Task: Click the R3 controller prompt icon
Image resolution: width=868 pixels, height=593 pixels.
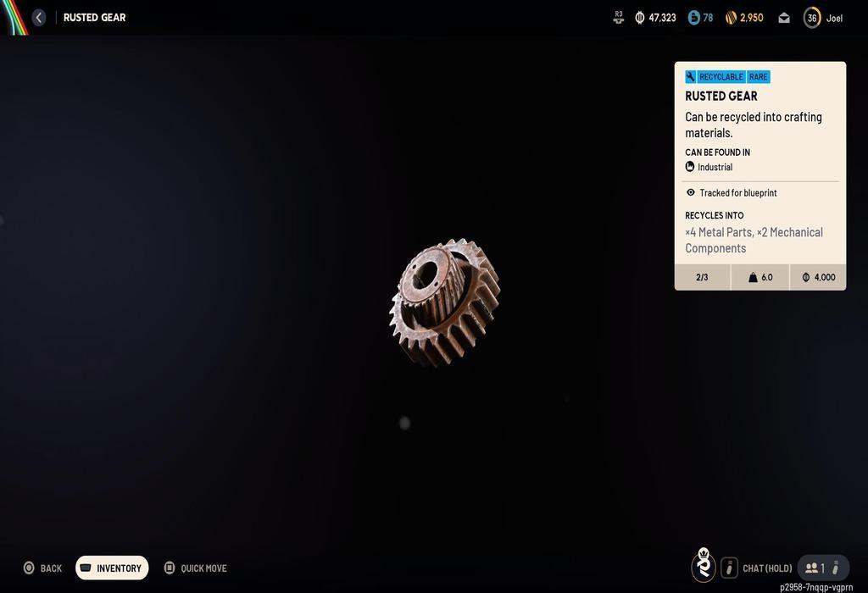Action: [x=619, y=18]
